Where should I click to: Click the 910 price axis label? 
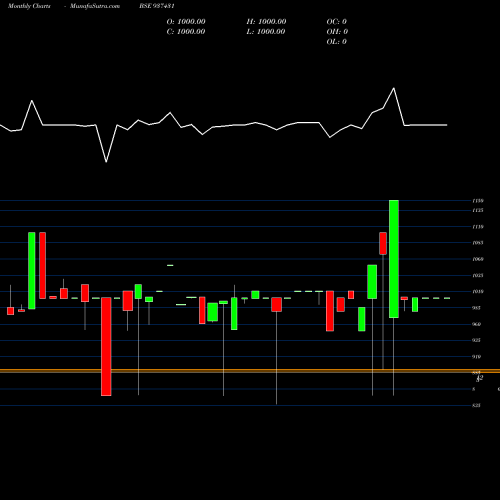pyautogui.click(x=476, y=357)
